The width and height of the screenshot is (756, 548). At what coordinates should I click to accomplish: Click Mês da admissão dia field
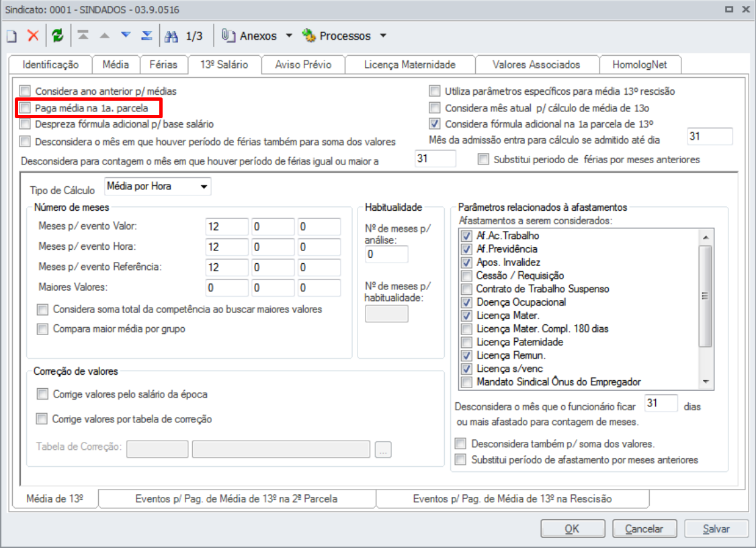tap(710, 136)
